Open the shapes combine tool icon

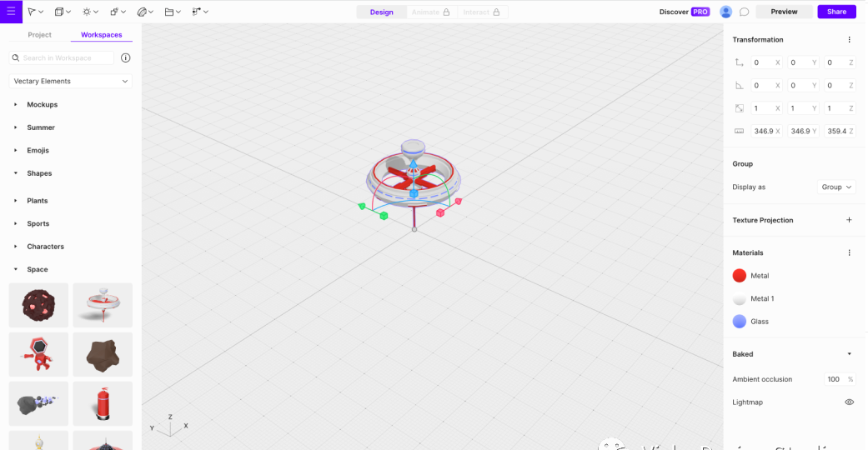coord(114,12)
